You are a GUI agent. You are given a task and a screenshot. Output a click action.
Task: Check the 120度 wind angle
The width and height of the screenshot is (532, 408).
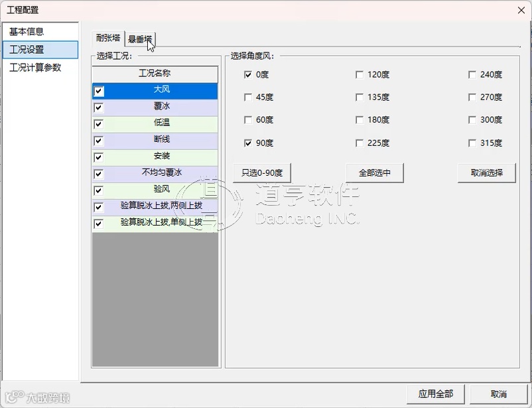[360, 75]
